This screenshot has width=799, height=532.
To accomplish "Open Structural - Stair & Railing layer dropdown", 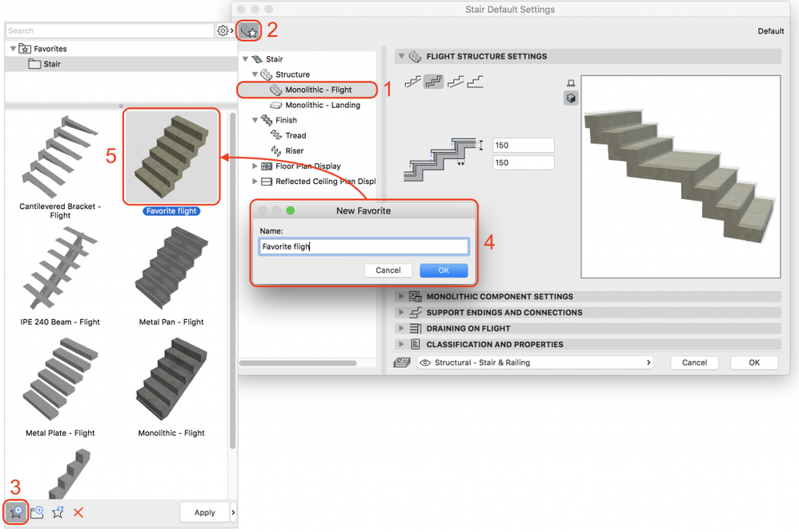I will (x=536, y=362).
